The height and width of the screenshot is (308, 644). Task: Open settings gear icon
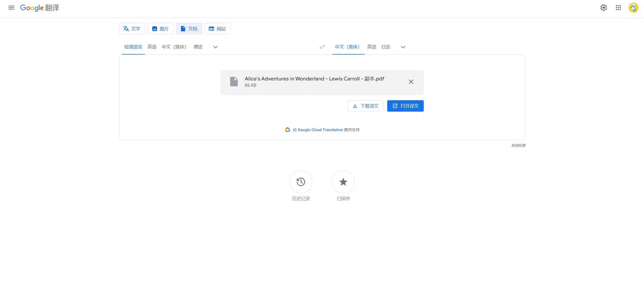point(603,8)
